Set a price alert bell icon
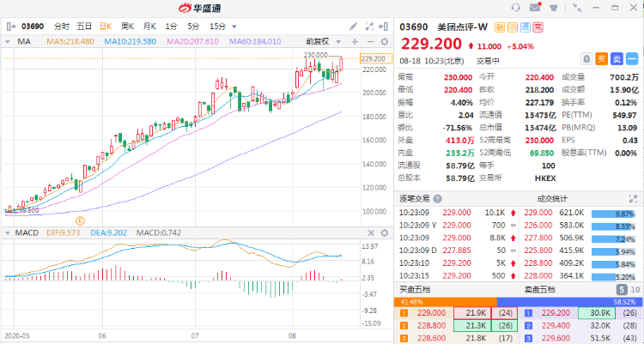This screenshot has width=644, height=344. pyautogui.click(x=587, y=59)
